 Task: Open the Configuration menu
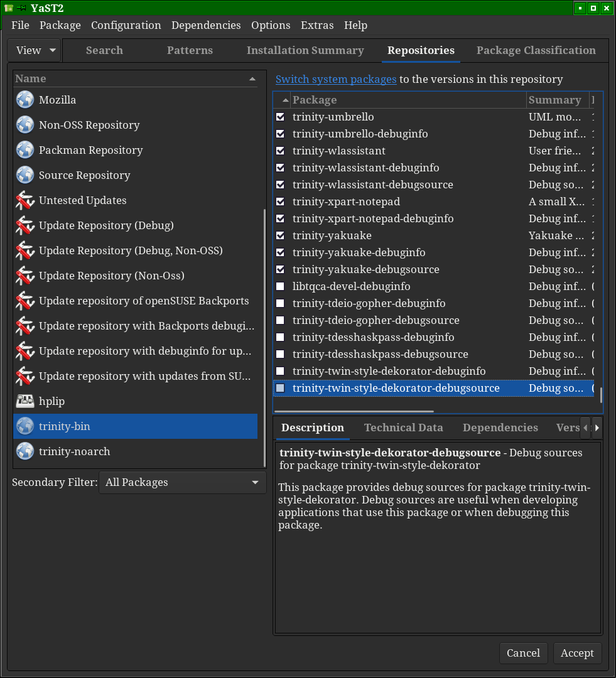126,25
